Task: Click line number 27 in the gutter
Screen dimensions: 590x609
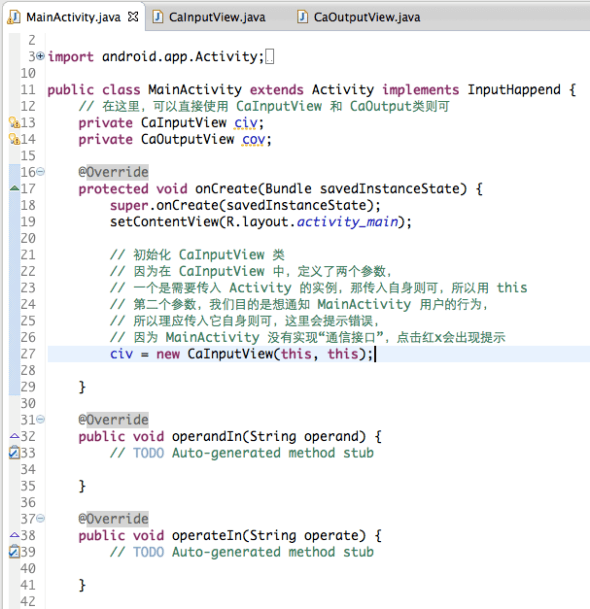Action: pyautogui.click(x=28, y=354)
